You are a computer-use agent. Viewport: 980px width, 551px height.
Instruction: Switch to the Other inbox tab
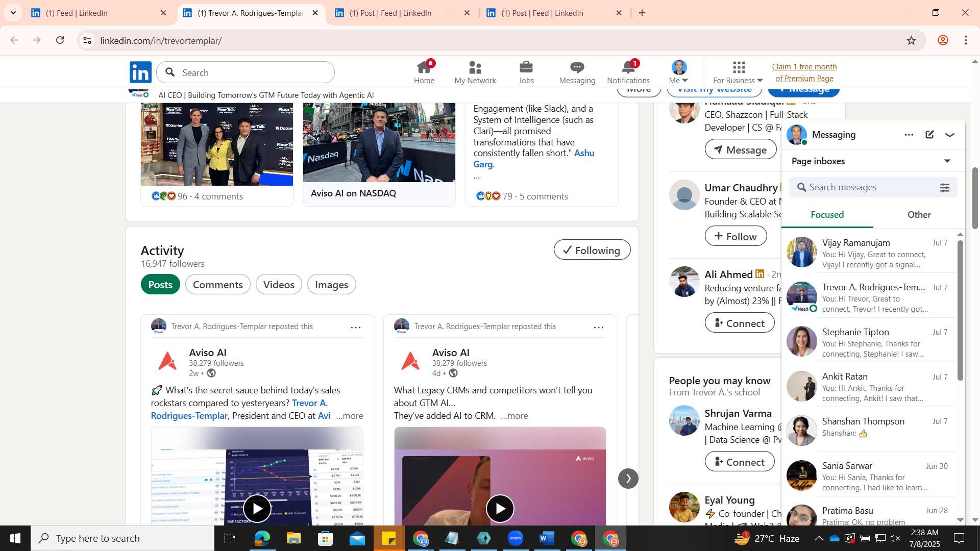click(919, 215)
